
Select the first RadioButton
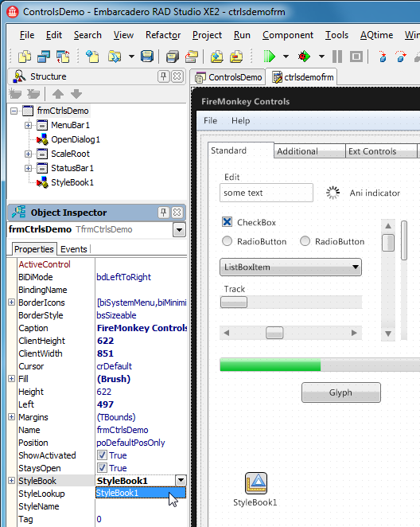(227, 241)
